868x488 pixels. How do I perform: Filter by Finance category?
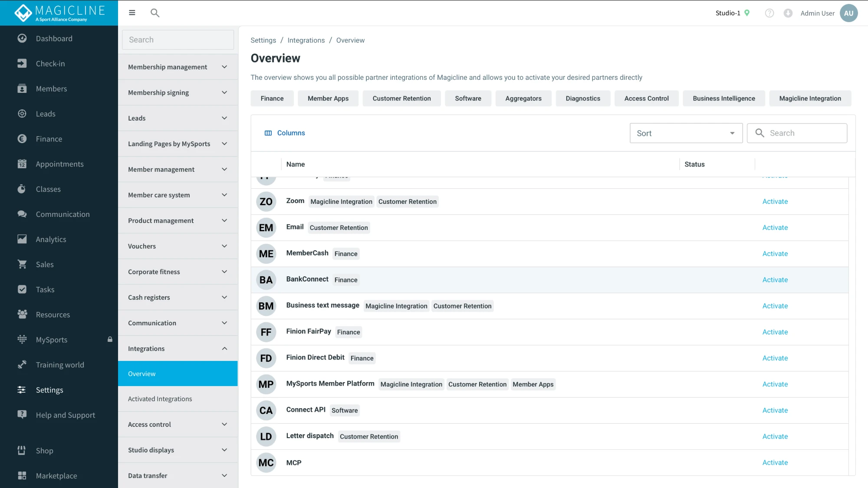pos(272,98)
